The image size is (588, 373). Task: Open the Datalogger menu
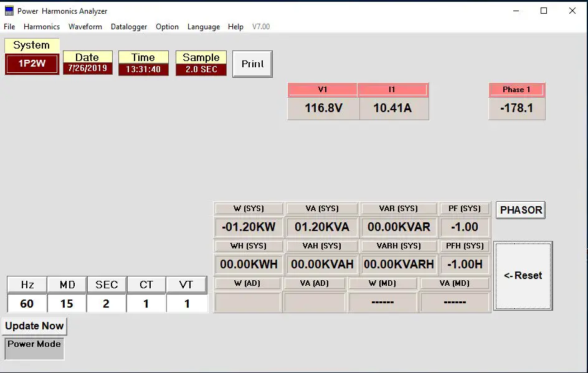tap(128, 27)
